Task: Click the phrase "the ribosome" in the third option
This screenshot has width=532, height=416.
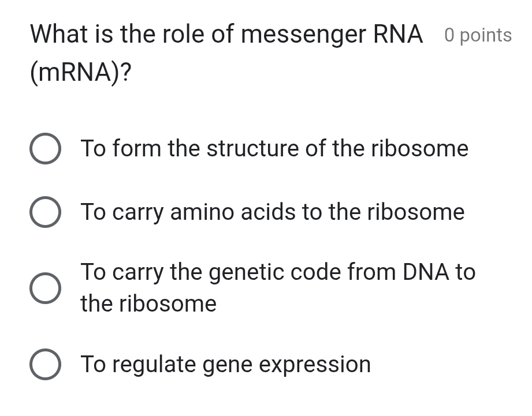Action: [149, 304]
